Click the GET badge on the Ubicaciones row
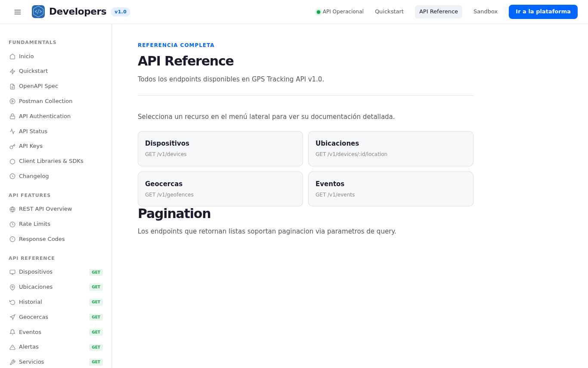This screenshot has width=588, height=368. pos(96,287)
